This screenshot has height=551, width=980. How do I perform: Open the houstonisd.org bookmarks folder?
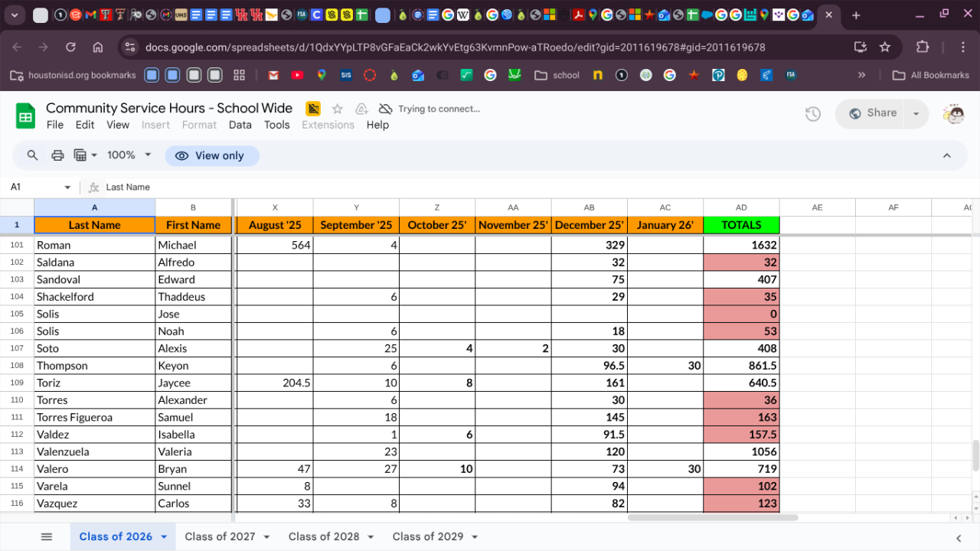tap(73, 75)
